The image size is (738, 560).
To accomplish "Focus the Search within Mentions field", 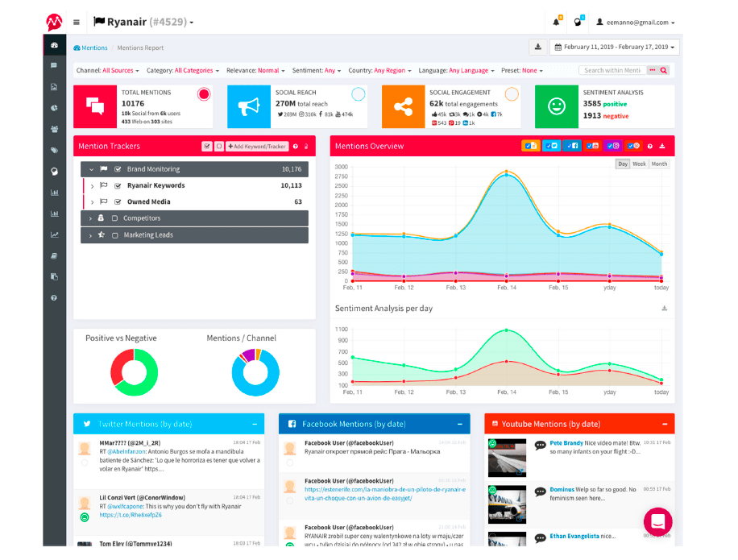I will click(613, 71).
